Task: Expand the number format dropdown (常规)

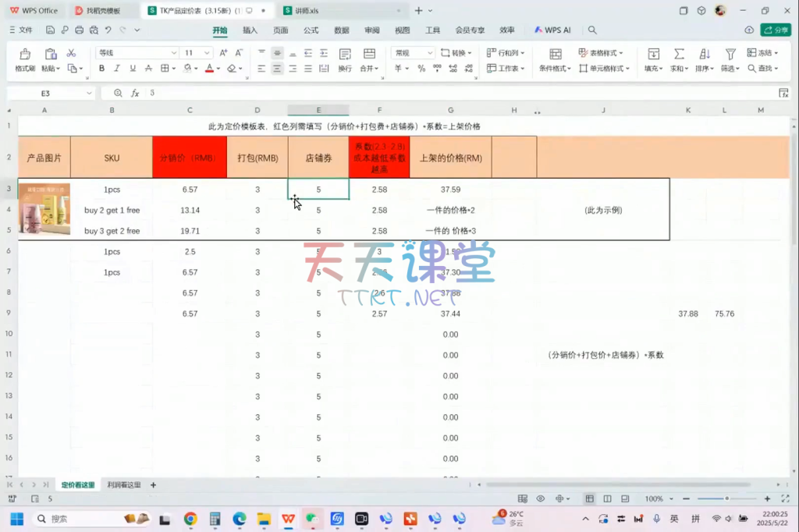Action: [x=429, y=53]
